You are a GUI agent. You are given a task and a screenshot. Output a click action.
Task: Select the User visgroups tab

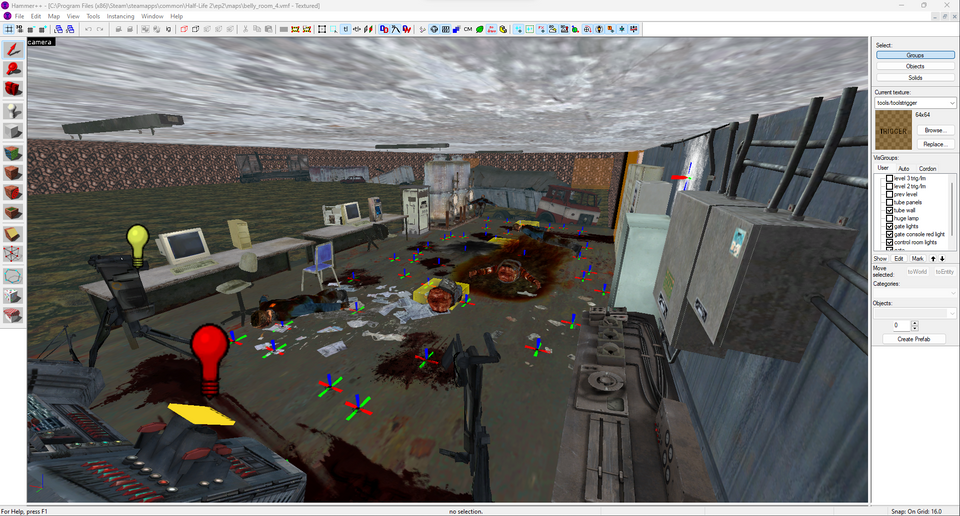883,168
